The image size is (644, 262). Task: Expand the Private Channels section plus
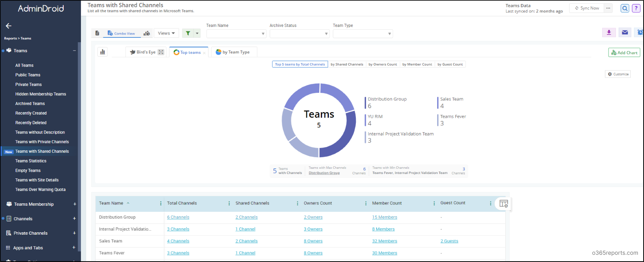click(x=74, y=233)
